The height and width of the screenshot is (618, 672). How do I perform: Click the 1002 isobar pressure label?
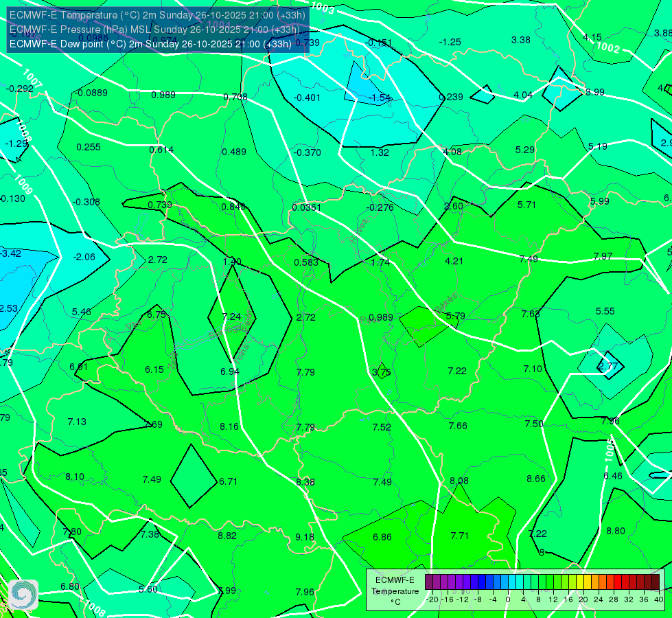coord(608,47)
